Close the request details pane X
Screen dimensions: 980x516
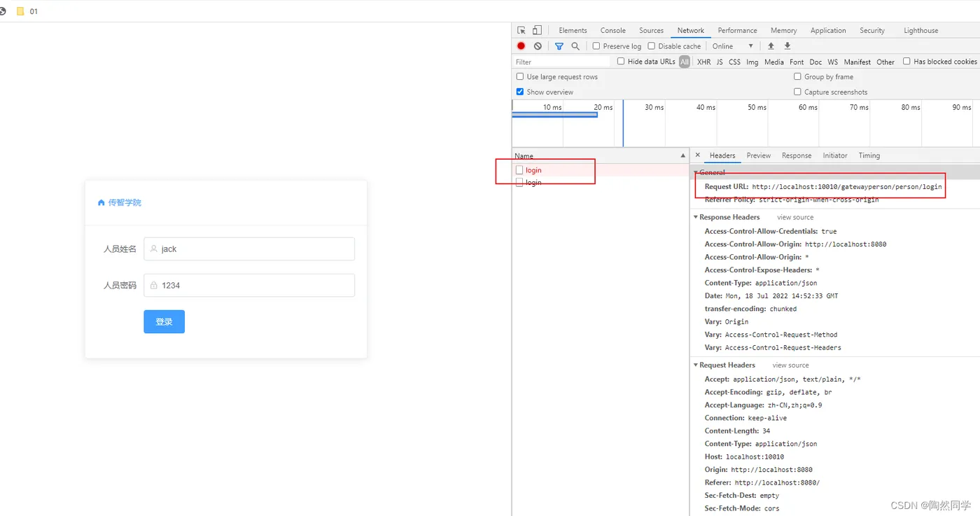(698, 155)
